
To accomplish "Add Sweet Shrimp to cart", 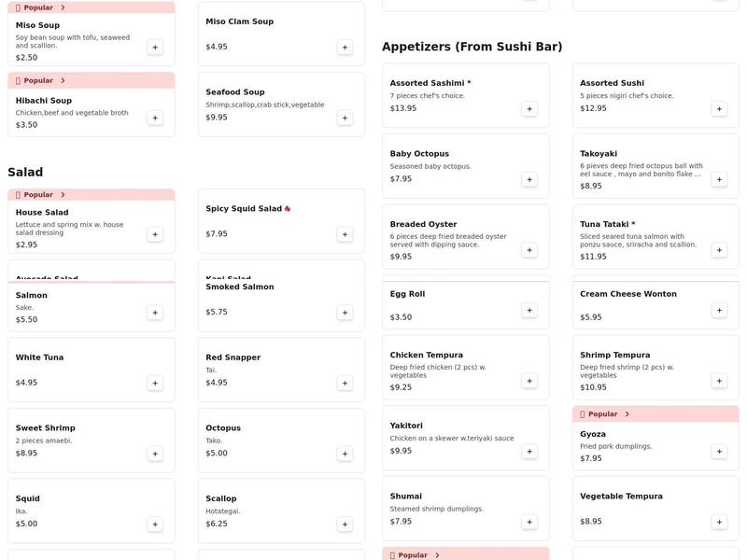I will 155,454.
